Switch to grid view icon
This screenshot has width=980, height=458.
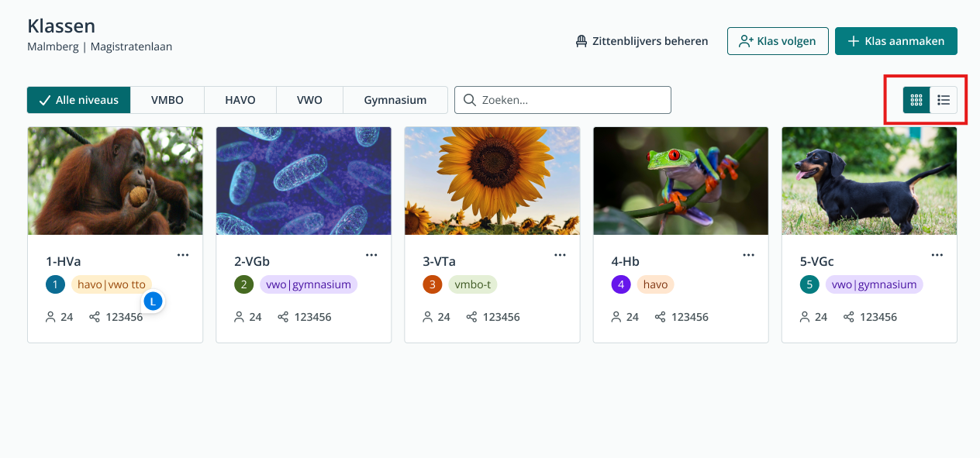pos(916,100)
